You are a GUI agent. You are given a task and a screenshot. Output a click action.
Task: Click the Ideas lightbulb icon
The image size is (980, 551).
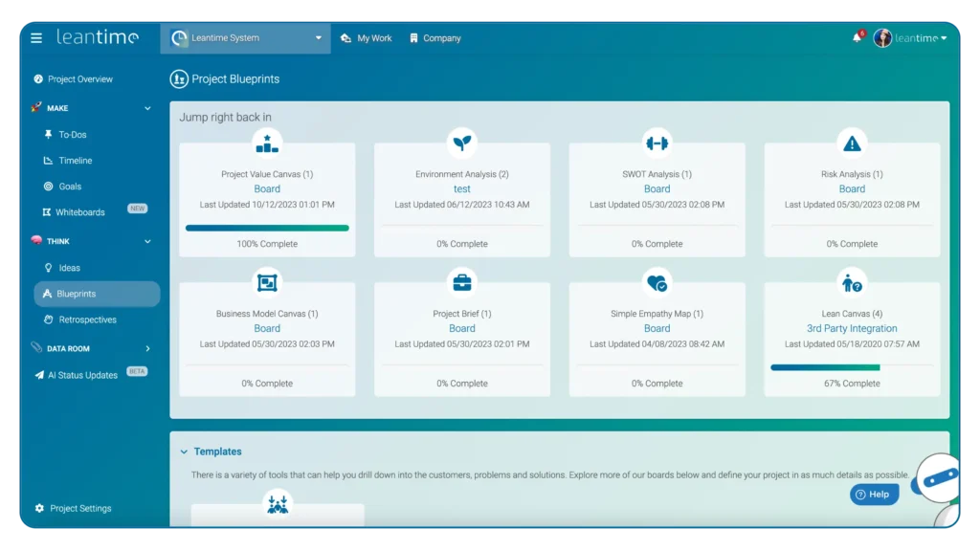[x=48, y=268]
